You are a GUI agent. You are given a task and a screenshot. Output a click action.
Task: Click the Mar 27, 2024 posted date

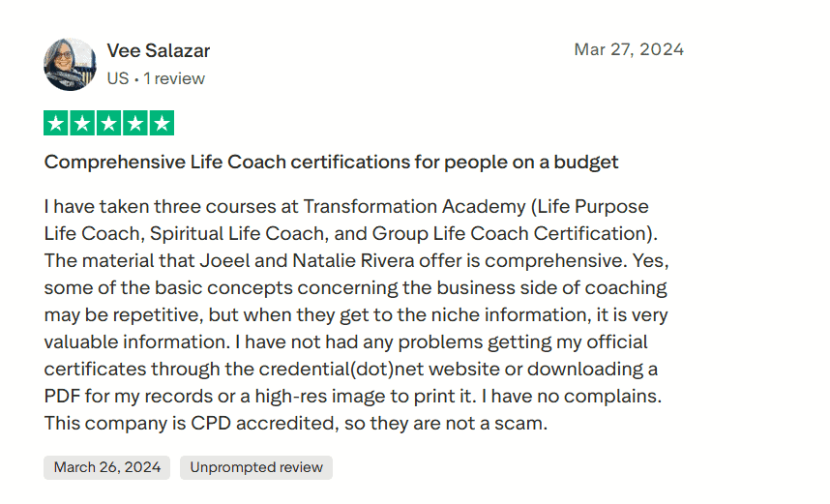pyautogui.click(x=629, y=49)
